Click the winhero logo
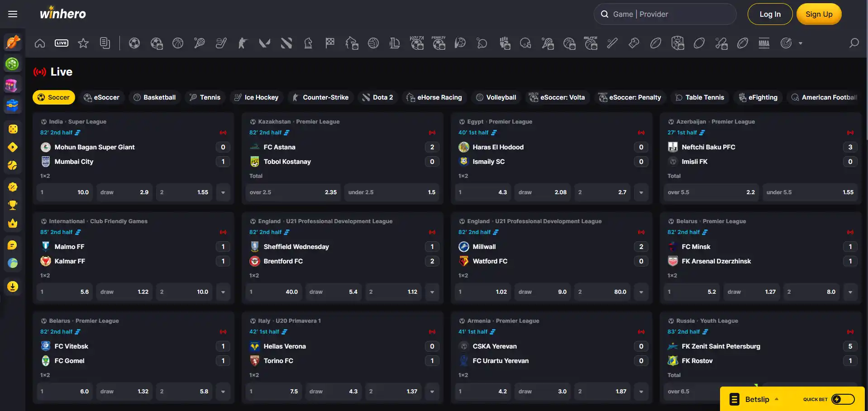868x411 pixels. click(63, 13)
